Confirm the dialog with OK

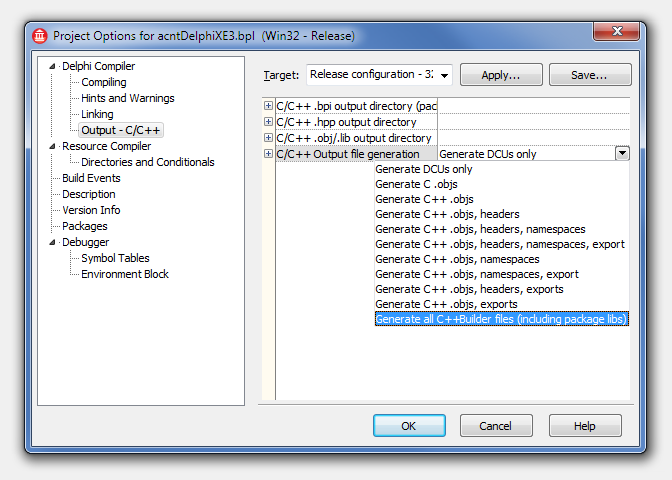point(409,426)
